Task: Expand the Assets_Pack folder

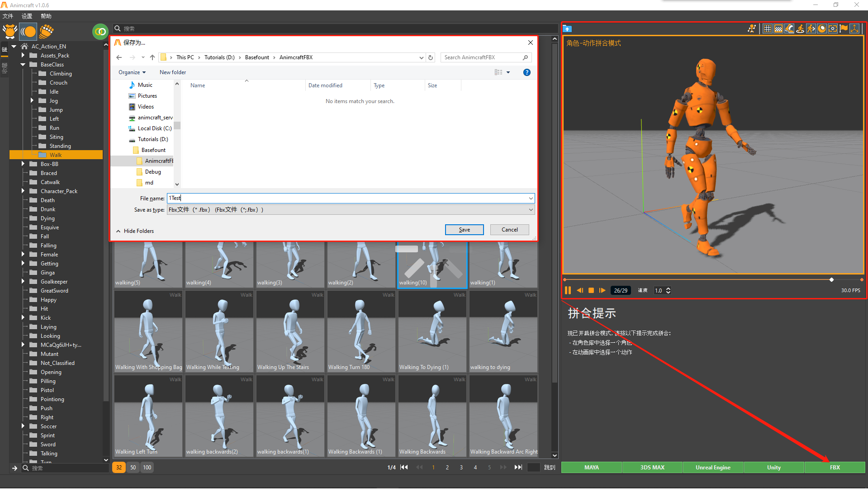Action: pos(23,55)
